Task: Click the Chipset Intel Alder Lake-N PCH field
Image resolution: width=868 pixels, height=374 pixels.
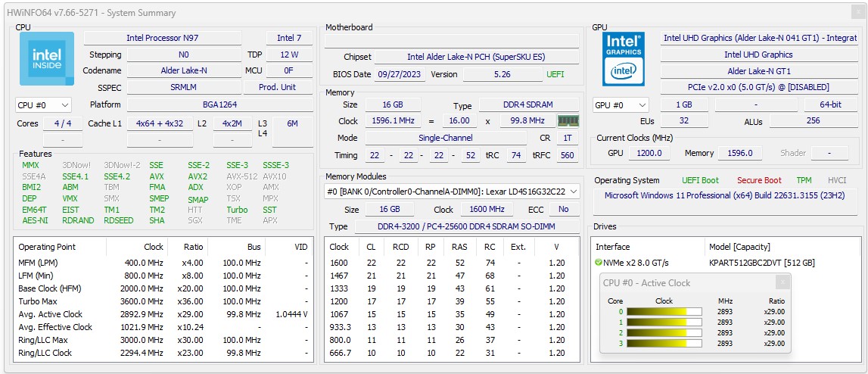Action: (478, 57)
